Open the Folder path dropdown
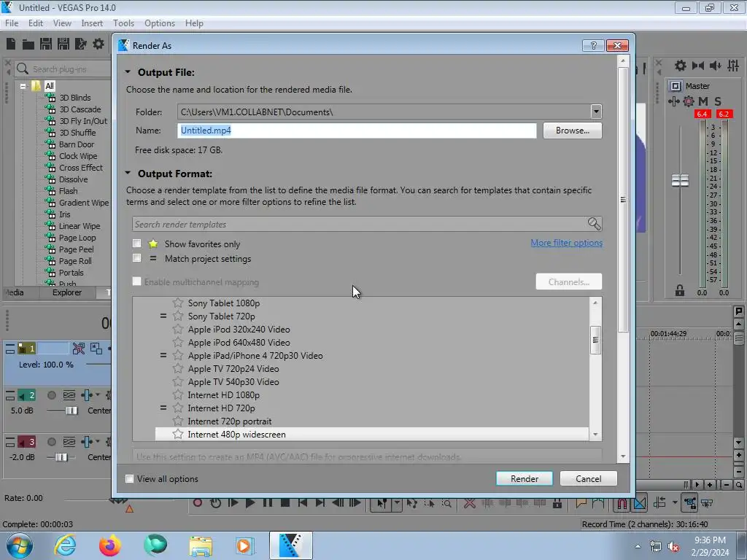This screenshot has width=747, height=560. point(596,112)
